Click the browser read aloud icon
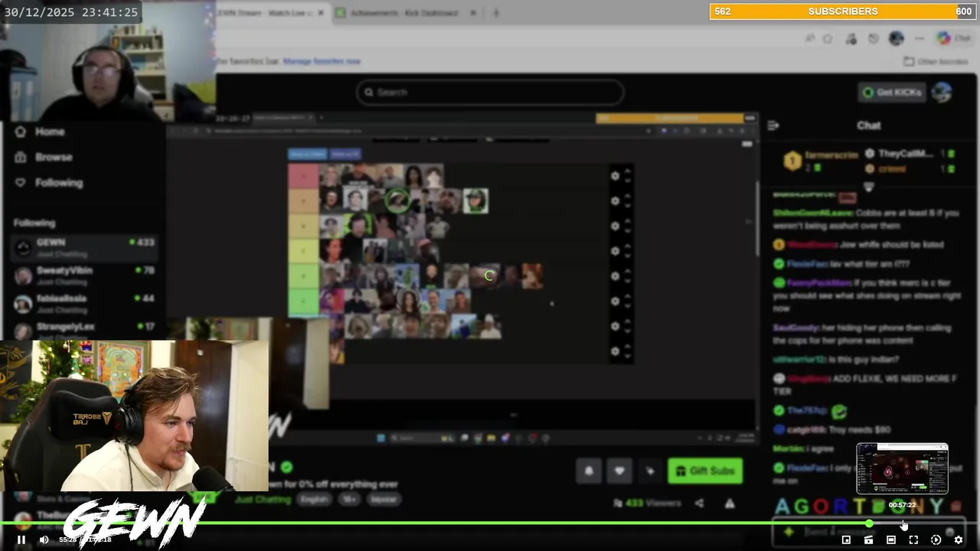980x551 pixels. [810, 38]
